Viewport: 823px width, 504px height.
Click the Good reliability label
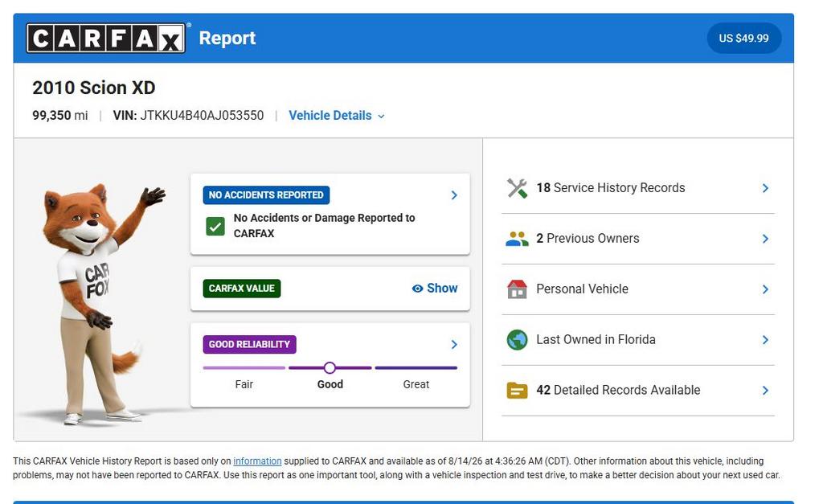coord(330,384)
